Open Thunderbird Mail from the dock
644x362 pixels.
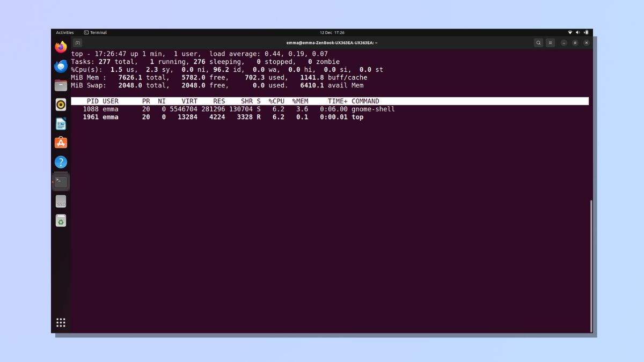61,67
